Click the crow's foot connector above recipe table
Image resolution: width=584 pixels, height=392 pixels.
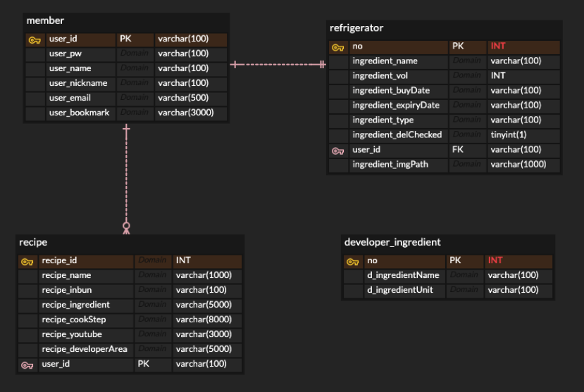[x=126, y=228]
